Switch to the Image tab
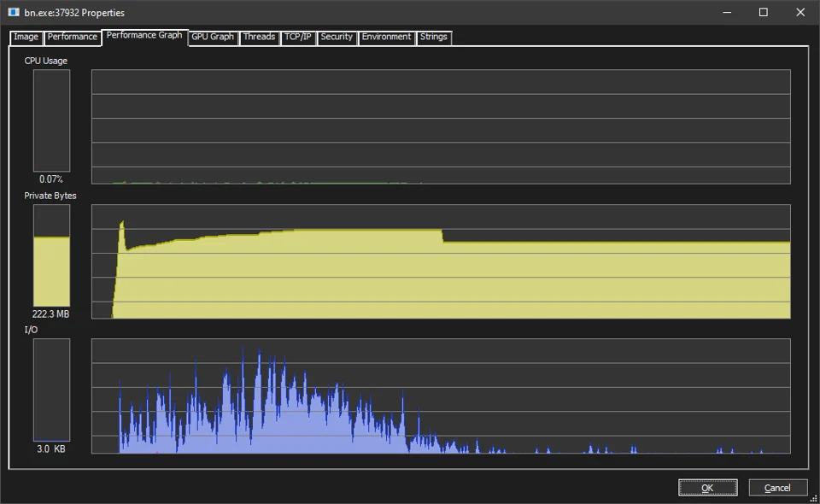Viewport: 820px width, 504px height. pos(26,37)
